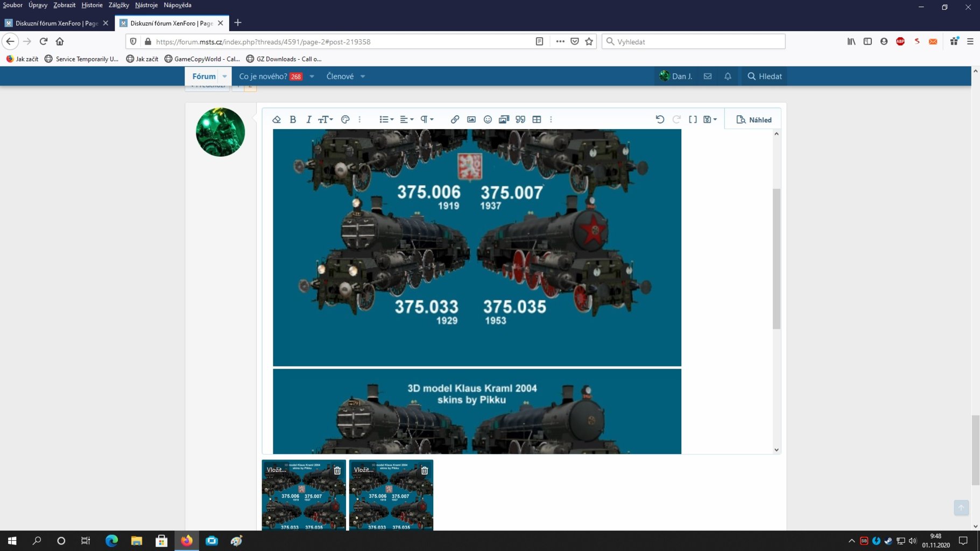The width and height of the screenshot is (980, 551).
Task: Expand the list options dropdown
Action: [386, 119]
